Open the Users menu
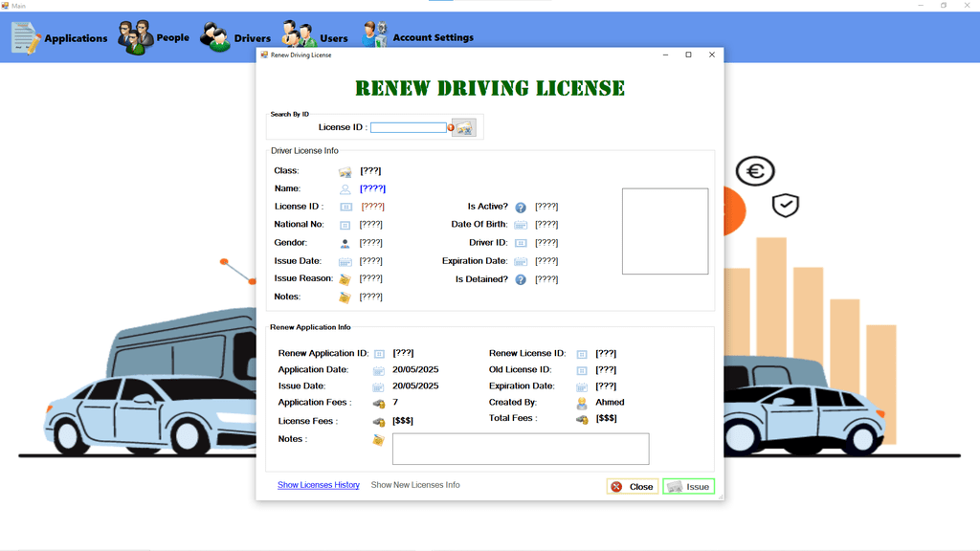 pos(315,38)
